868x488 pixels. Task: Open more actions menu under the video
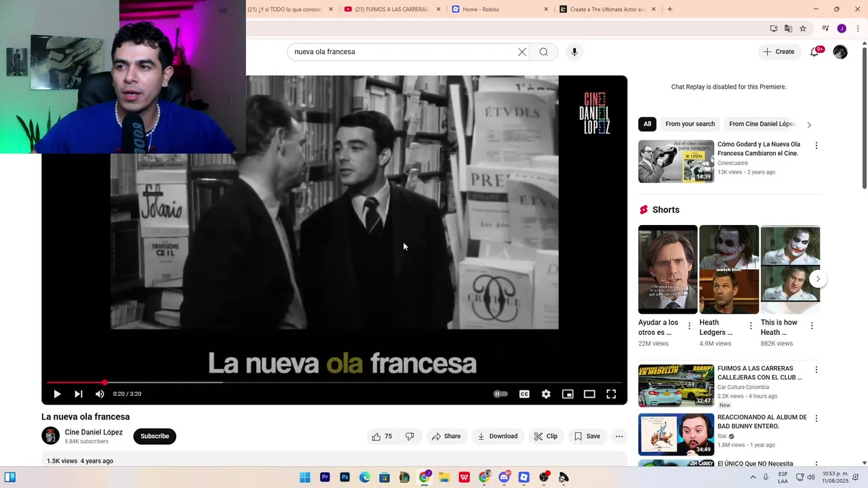pyautogui.click(x=619, y=436)
